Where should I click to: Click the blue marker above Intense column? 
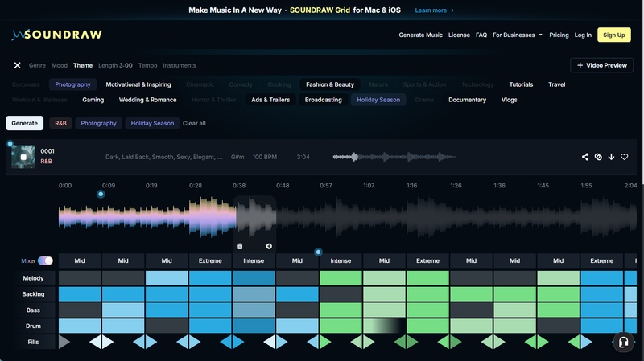[318, 252]
